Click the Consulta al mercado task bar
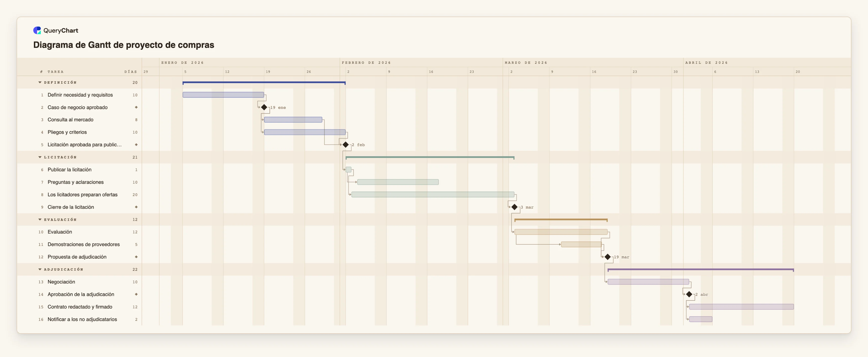 point(293,120)
